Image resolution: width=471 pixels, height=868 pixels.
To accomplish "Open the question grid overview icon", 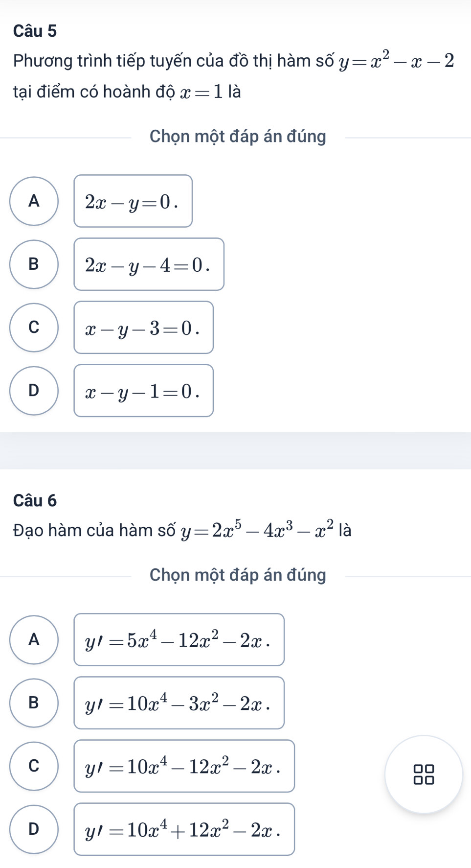I will coord(424,774).
